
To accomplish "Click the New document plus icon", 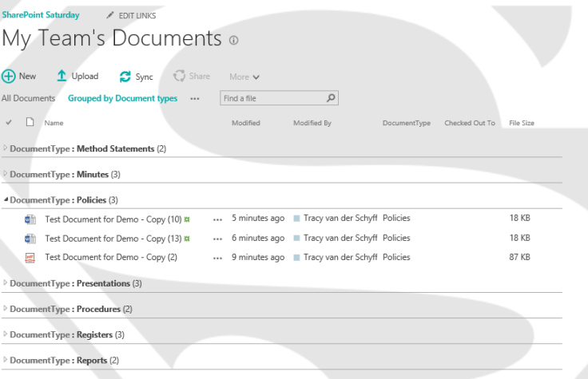I will coord(9,77).
